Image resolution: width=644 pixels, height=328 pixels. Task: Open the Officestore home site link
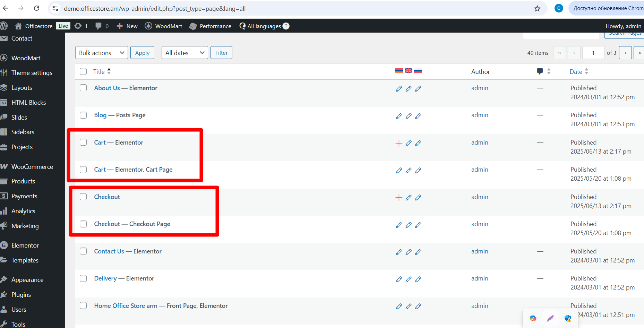click(x=34, y=26)
